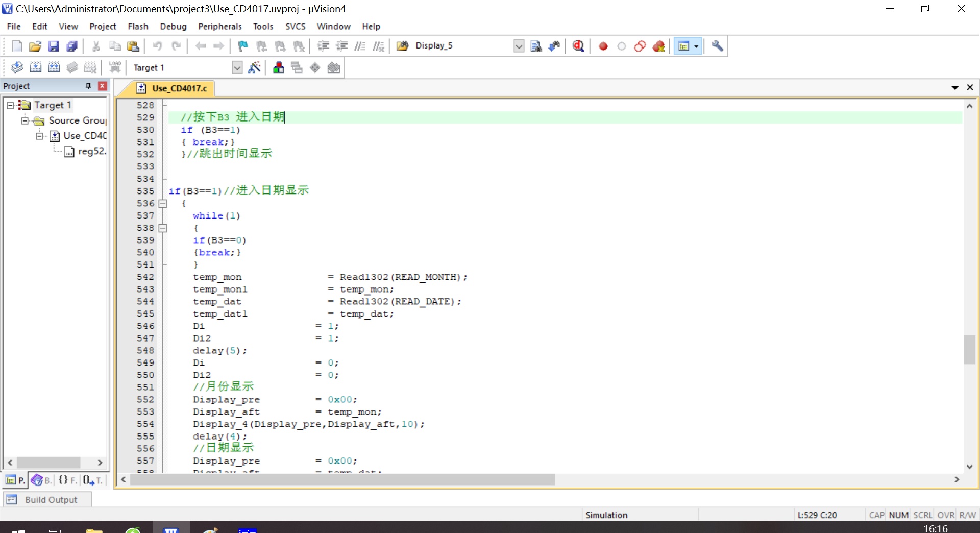
Task: Translate the current file
Action: tap(17, 67)
